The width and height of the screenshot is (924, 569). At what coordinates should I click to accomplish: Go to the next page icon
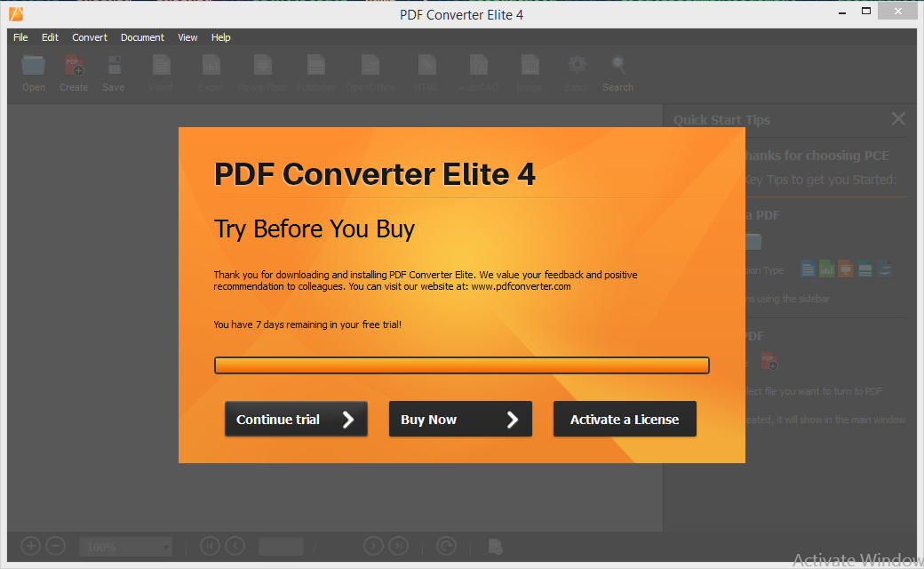click(373, 546)
